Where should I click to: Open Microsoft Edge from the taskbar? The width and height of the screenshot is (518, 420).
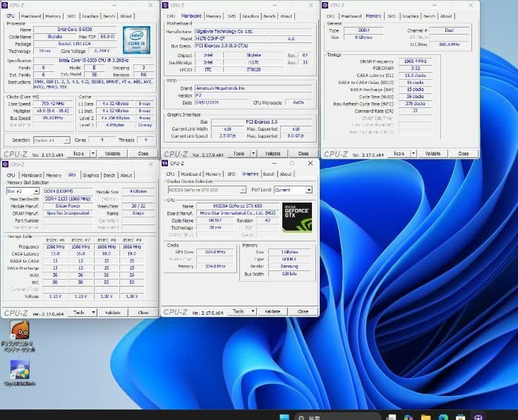pyautogui.click(x=443, y=417)
